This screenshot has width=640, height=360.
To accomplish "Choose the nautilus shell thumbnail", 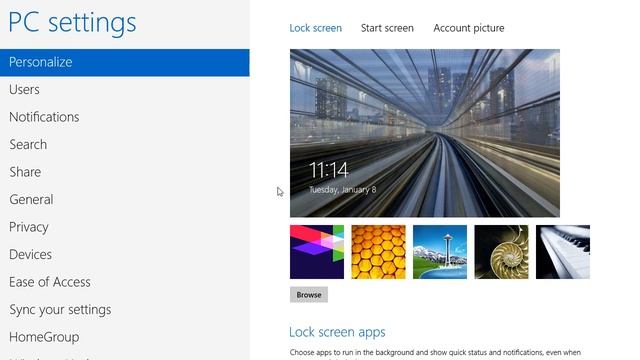I will coord(501,252).
